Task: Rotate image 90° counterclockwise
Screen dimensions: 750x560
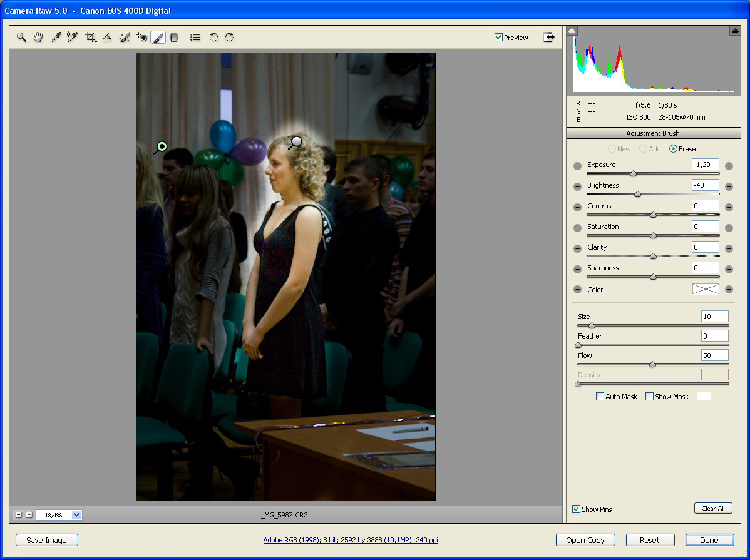Action: 213,38
